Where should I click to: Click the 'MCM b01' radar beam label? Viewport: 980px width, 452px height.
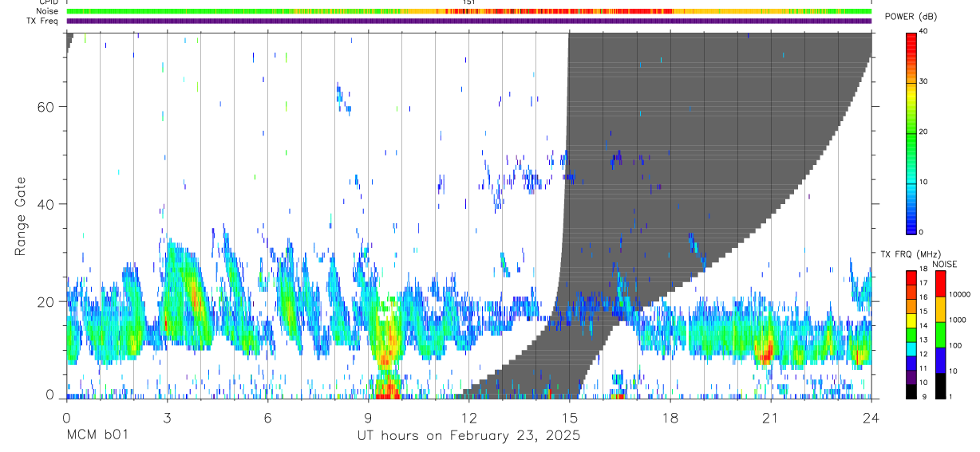[x=97, y=436]
